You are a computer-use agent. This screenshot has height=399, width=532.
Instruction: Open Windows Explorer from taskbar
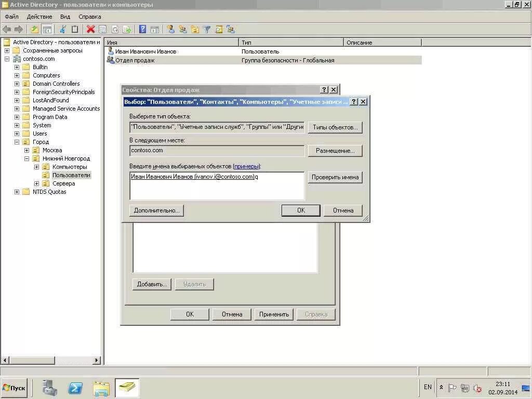[x=101, y=389]
